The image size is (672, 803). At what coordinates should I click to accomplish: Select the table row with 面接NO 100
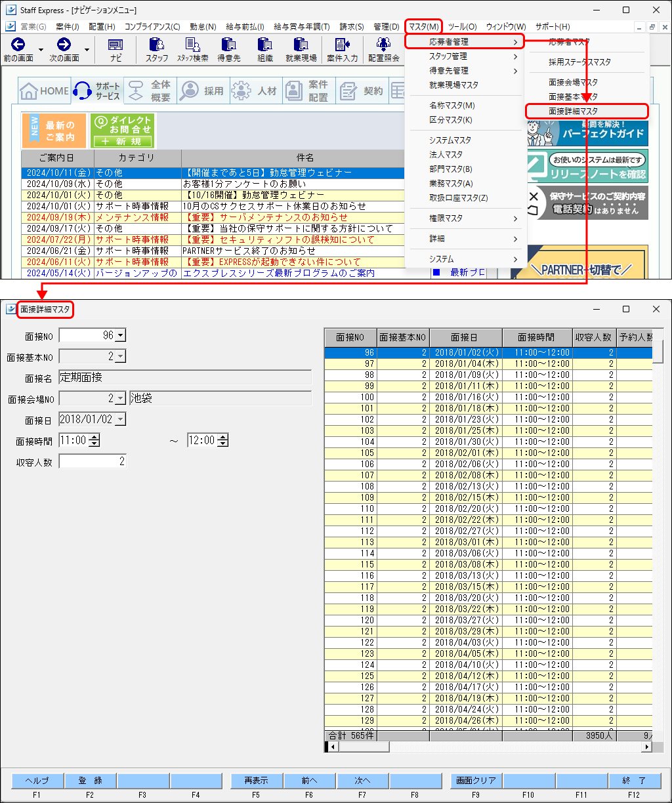(x=488, y=398)
